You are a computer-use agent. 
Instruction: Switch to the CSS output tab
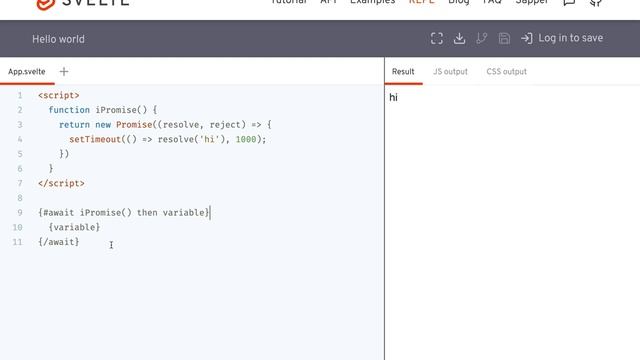click(x=506, y=72)
